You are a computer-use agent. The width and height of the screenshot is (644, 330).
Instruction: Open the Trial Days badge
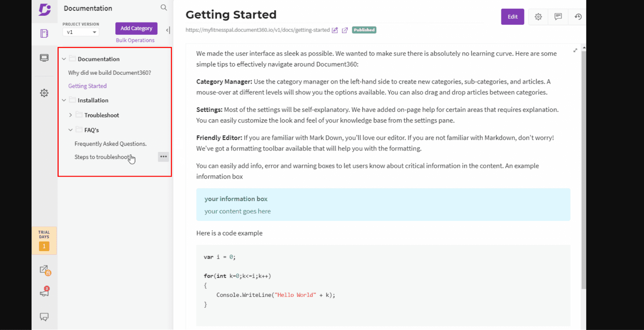tap(44, 241)
